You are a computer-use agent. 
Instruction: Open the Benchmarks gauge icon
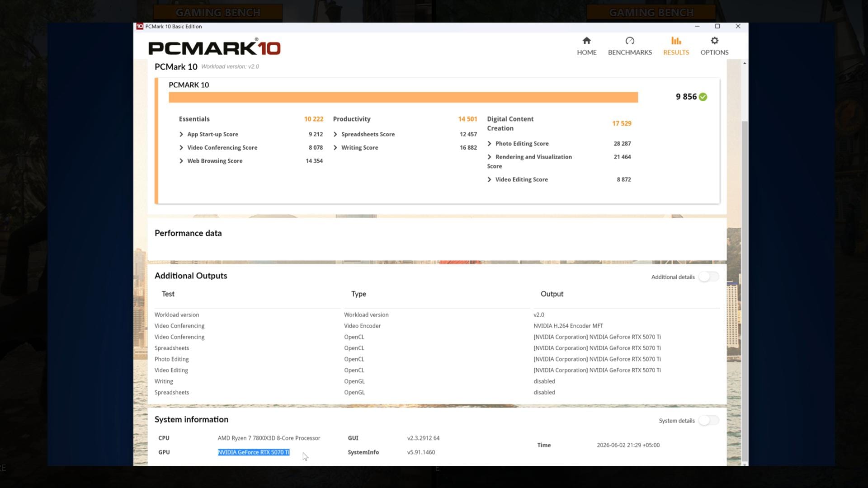(630, 41)
